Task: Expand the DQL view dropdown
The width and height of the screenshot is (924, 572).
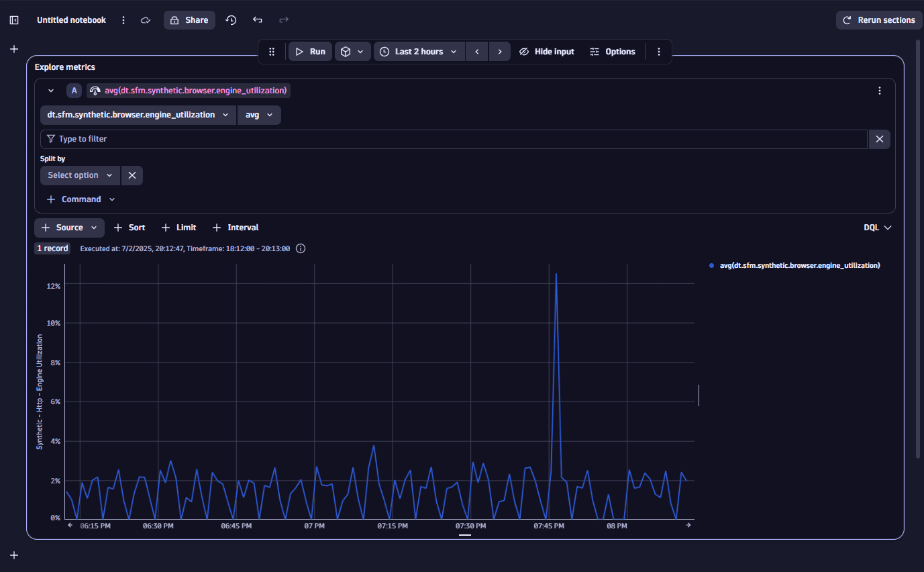Action: coord(878,228)
